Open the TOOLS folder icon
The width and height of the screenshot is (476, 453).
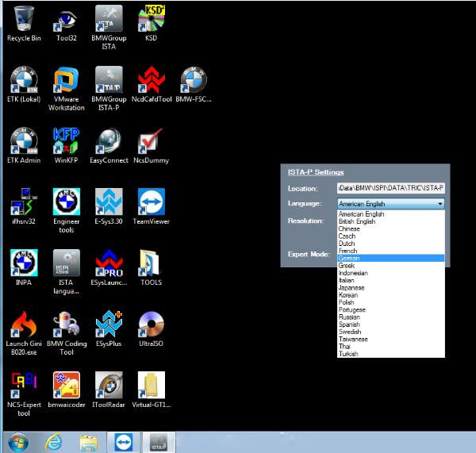[152, 268]
